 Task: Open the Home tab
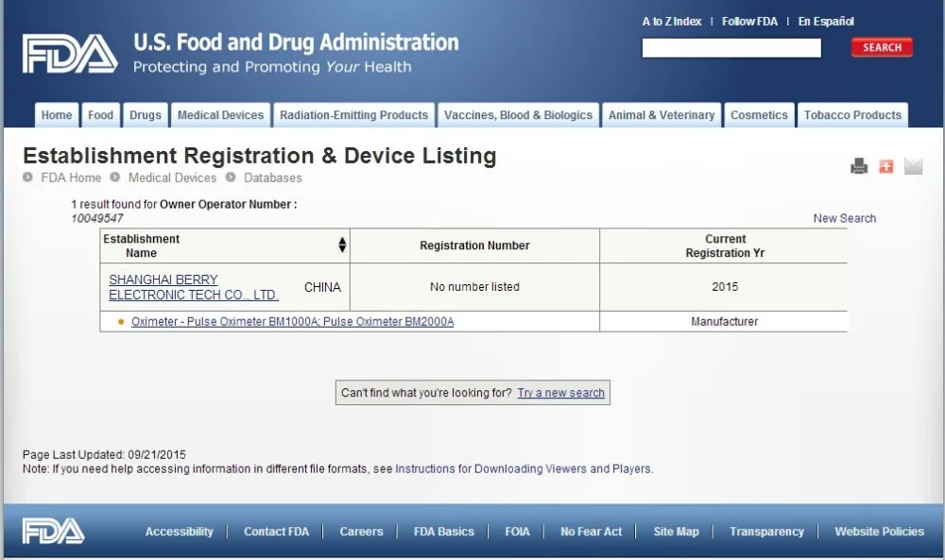coord(57,115)
